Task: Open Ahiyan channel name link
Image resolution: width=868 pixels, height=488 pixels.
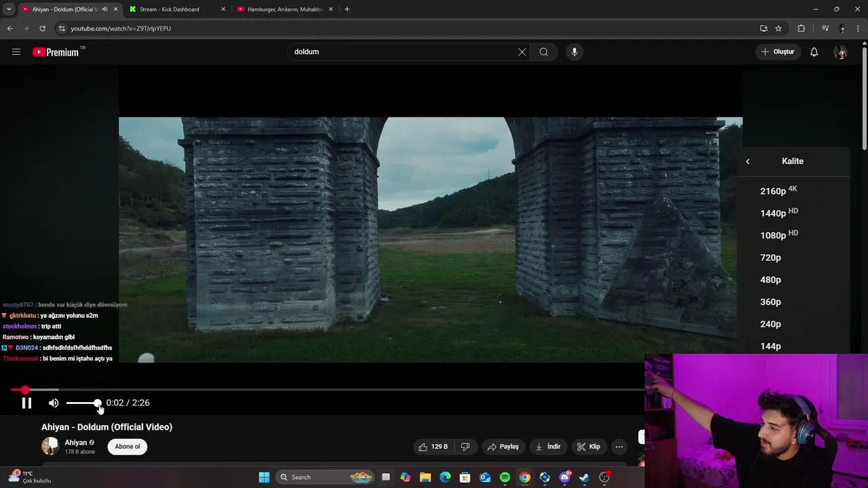Action: click(76, 443)
